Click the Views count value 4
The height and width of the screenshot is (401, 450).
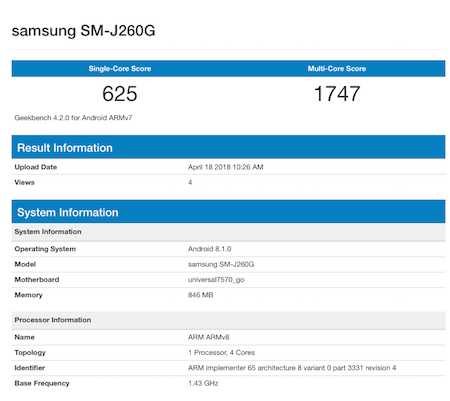190,182
